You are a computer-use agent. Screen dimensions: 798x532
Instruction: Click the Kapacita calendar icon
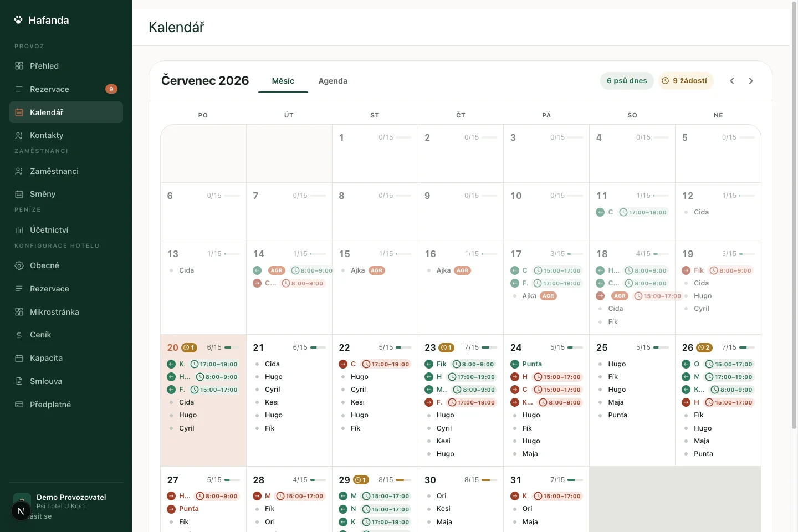click(x=19, y=358)
